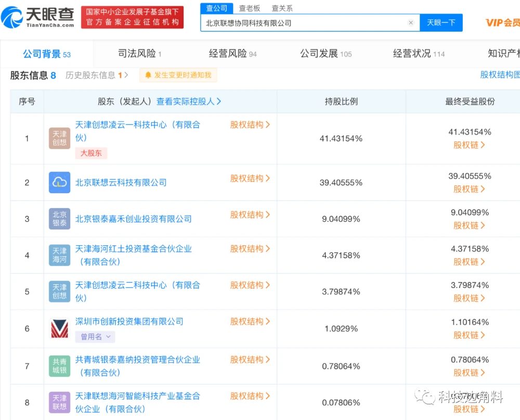The image size is (520, 420).
Task: Open 股权链 under 0.78064%
Action: (x=469, y=373)
